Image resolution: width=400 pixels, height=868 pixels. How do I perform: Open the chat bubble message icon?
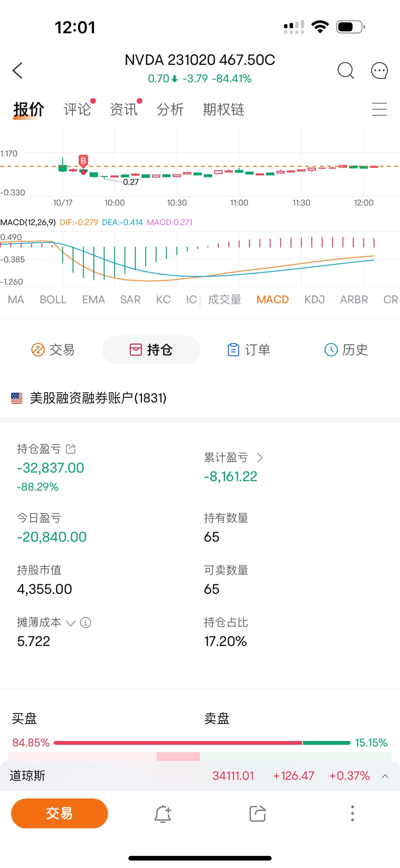coord(380,70)
